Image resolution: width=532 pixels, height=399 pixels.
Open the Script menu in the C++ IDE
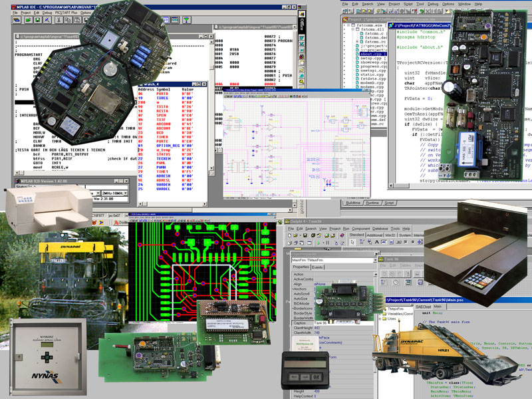(x=408, y=4)
